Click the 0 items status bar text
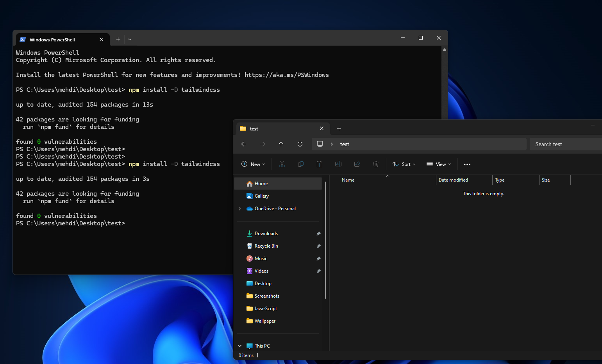The width and height of the screenshot is (602, 364). coord(246,355)
